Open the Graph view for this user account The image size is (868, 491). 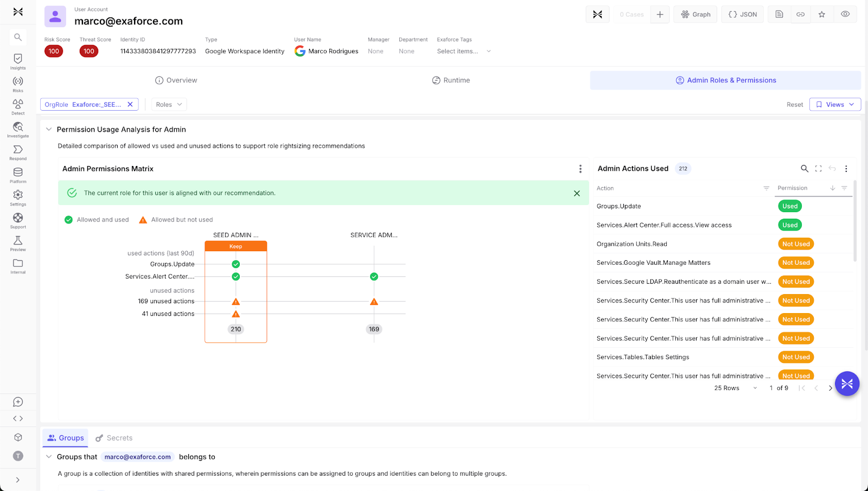[x=695, y=14]
